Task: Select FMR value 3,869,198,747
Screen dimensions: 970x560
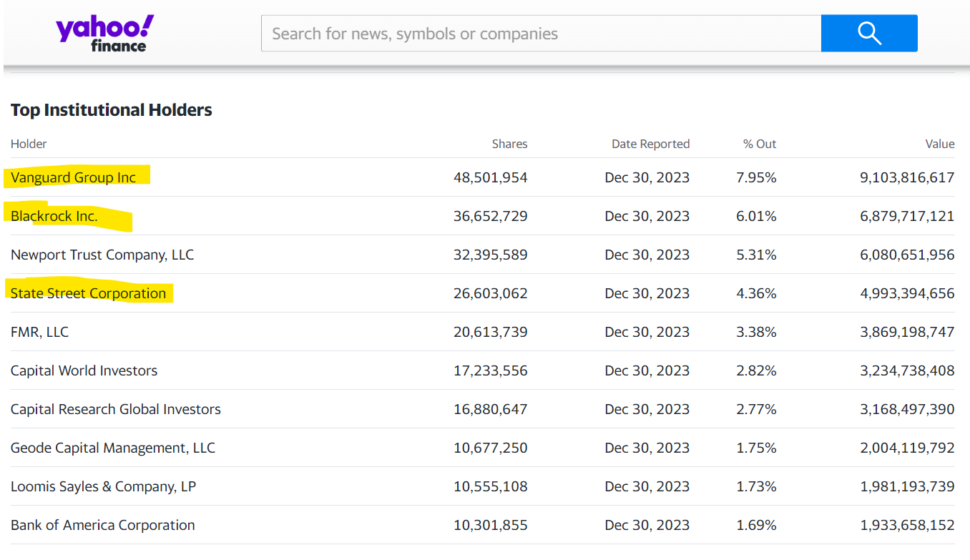Action: [907, 332]
